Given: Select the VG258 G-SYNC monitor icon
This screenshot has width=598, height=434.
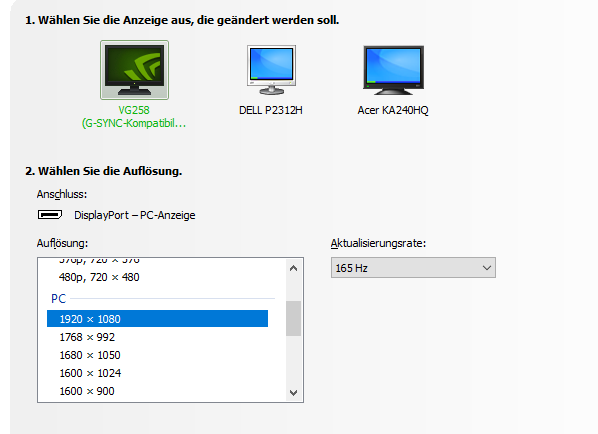Looking at the screenshot, I should coord(134,70).
